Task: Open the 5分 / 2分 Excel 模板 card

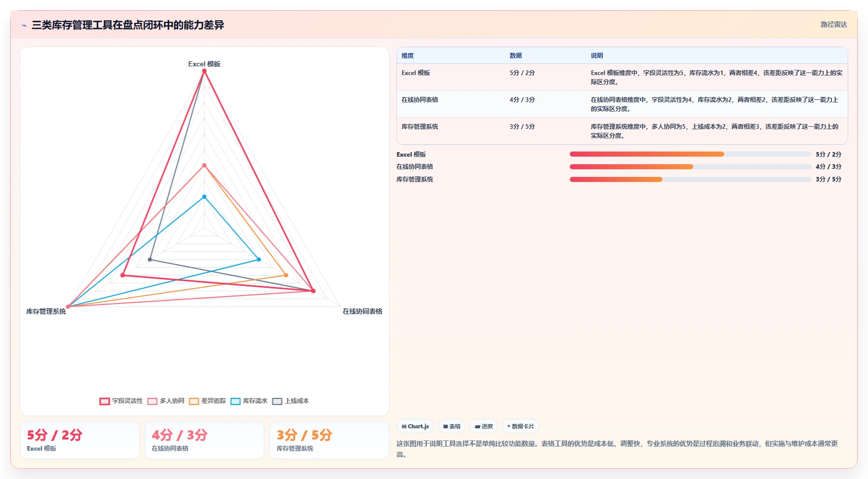Action: (80, 440)
